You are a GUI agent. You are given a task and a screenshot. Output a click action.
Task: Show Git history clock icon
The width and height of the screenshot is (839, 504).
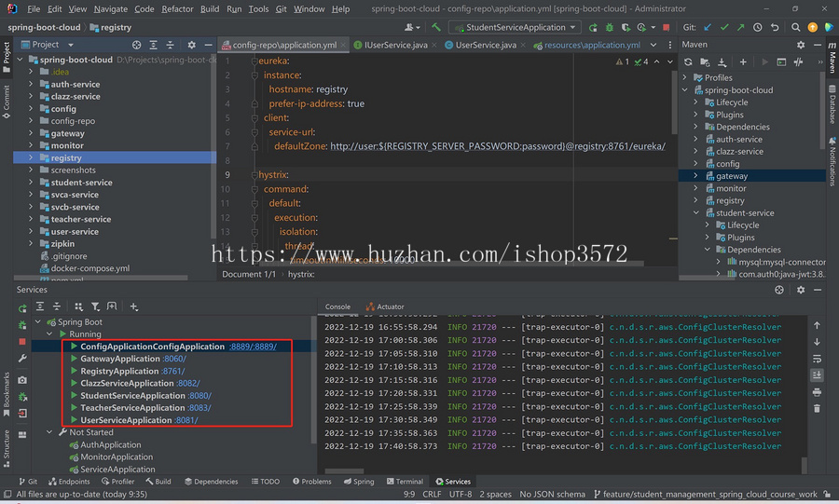click(x=757, y=27)
